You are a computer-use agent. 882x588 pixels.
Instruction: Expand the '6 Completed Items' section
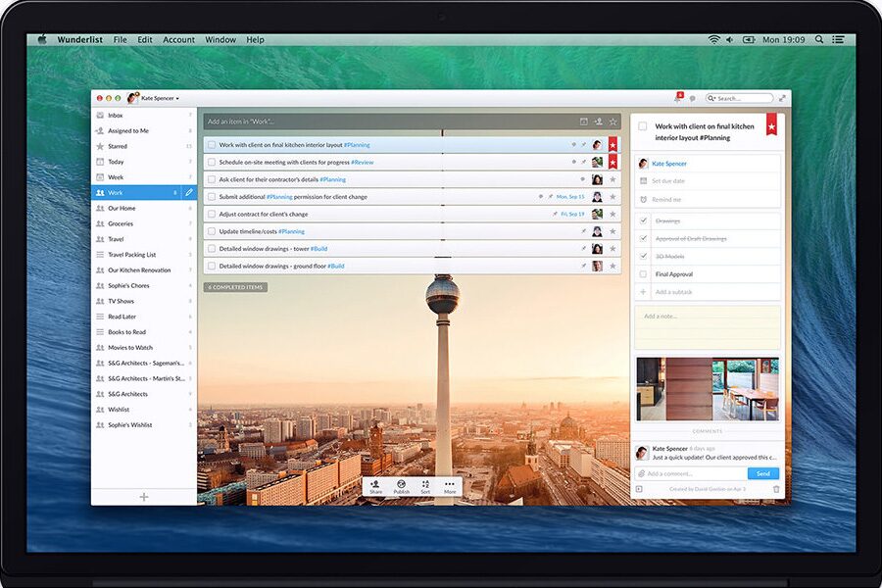pos(235,287)
